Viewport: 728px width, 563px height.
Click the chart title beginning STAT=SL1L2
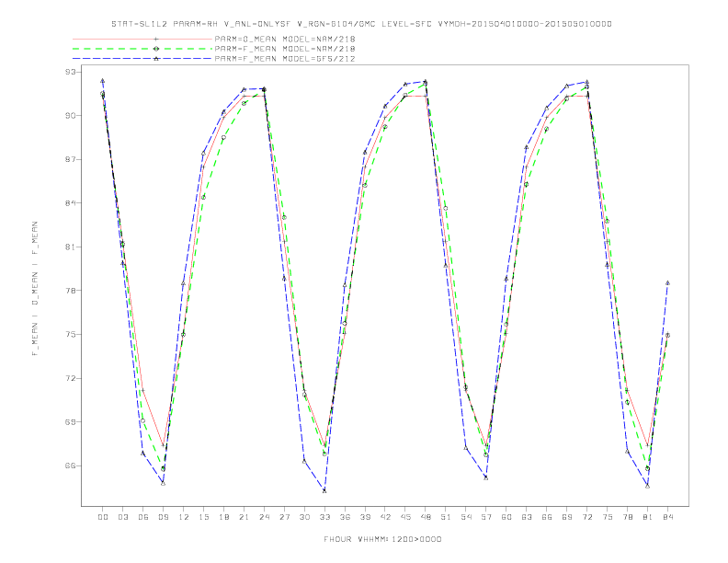(x=361, y=24)
